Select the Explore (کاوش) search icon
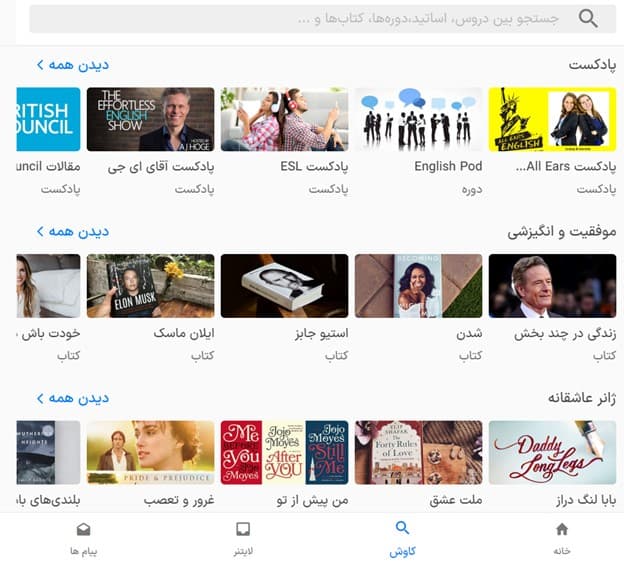 pyautogui.click(x=402, y=528)
